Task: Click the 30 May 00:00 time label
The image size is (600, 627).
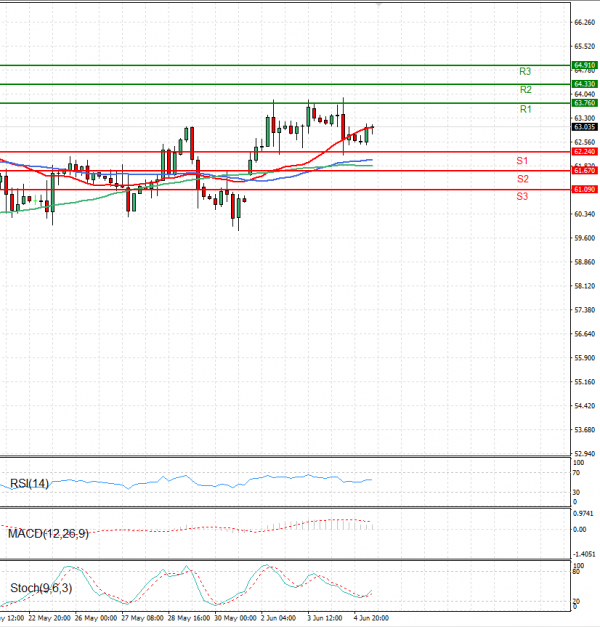Action: [x=235, y=618]
